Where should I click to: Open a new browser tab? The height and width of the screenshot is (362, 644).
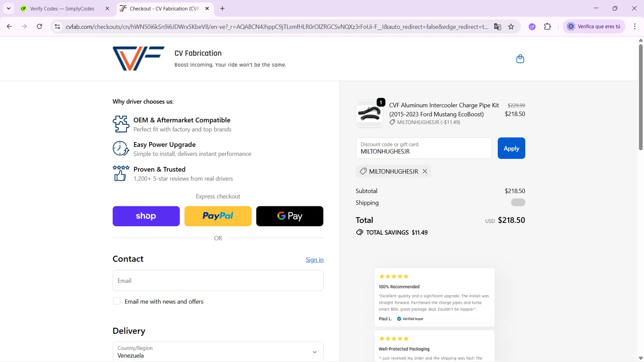222,9
